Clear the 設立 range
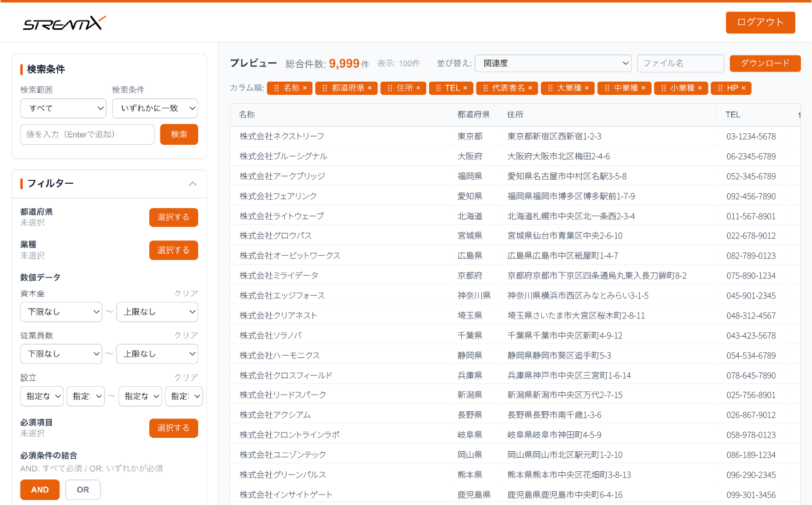Viewport: 812px width, 505px height. [x=186, y=377]
